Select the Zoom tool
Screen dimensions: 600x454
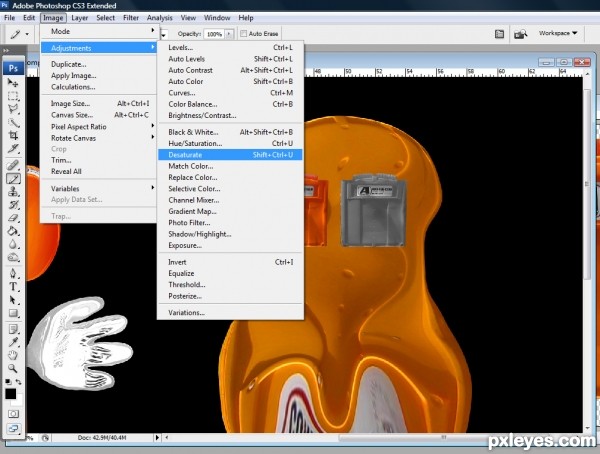pyautogui.click(x=13, y=369)
